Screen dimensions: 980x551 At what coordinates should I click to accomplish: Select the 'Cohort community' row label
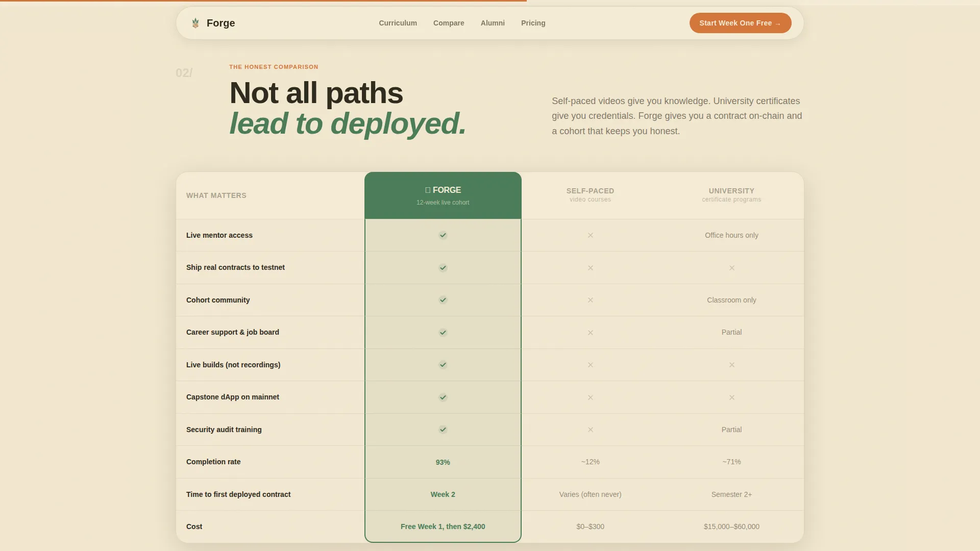coord(218,300)
